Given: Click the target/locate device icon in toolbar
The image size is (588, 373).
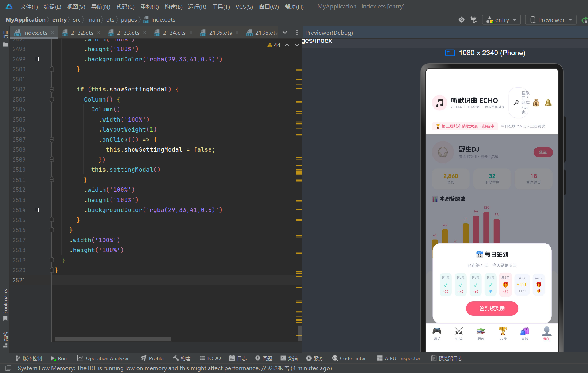Looking at the screenshot, I should point(462,20).
